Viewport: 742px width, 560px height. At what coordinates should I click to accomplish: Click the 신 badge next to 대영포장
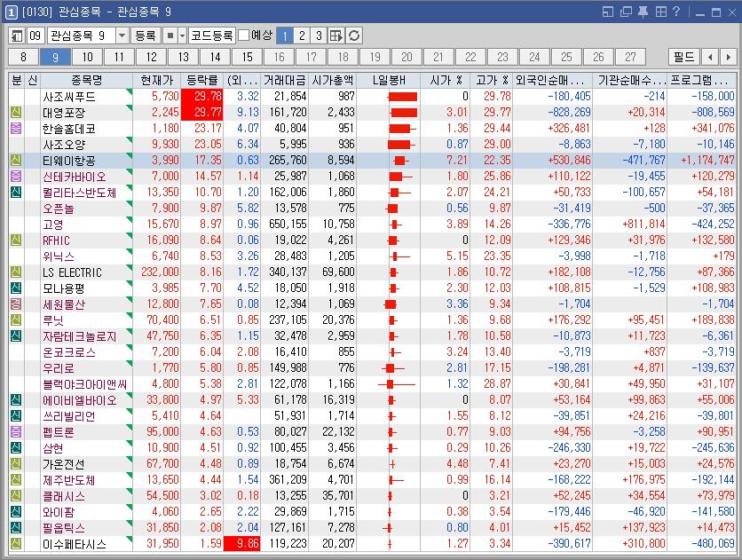[16, 113]
